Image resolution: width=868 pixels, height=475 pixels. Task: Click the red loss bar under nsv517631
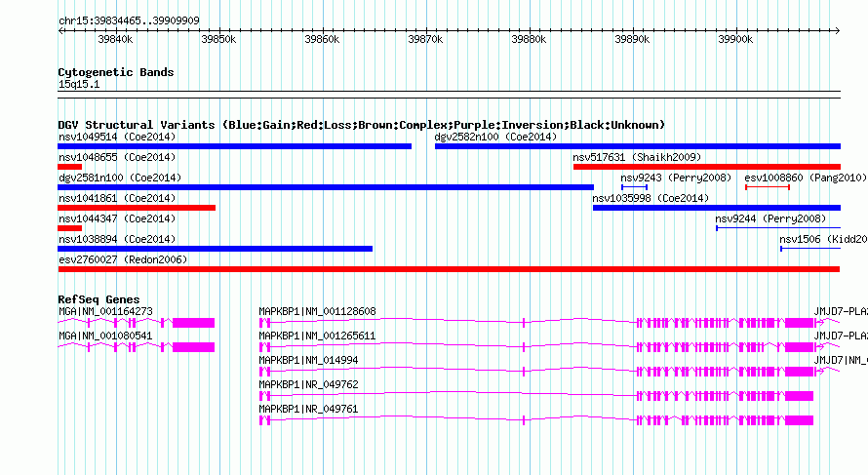click(x=707, y=167)
